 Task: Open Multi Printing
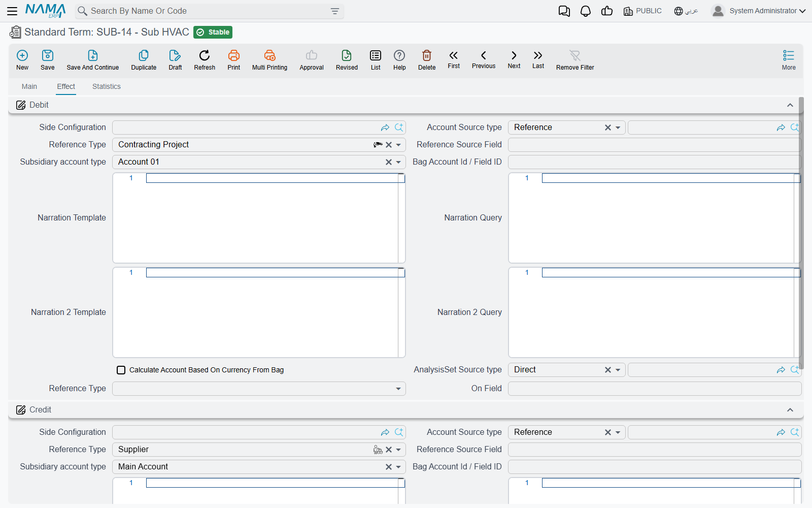[x=269, y=60]
